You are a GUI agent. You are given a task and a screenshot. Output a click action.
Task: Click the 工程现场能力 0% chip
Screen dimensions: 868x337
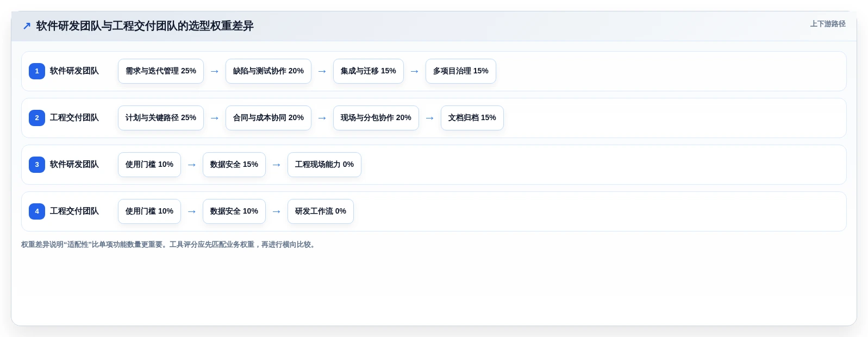pyautogui.click(x=324, y=165)
